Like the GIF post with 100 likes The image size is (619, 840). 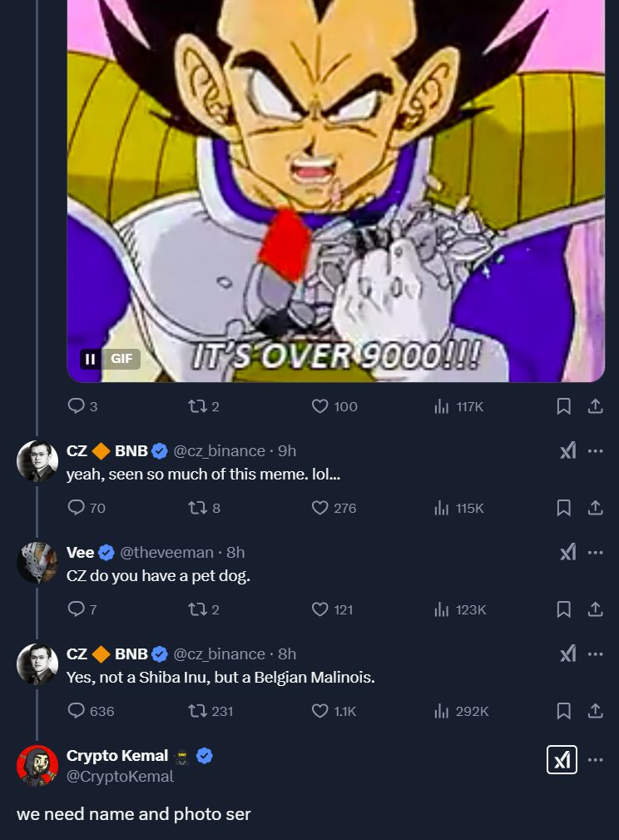[x=320, y=406]
